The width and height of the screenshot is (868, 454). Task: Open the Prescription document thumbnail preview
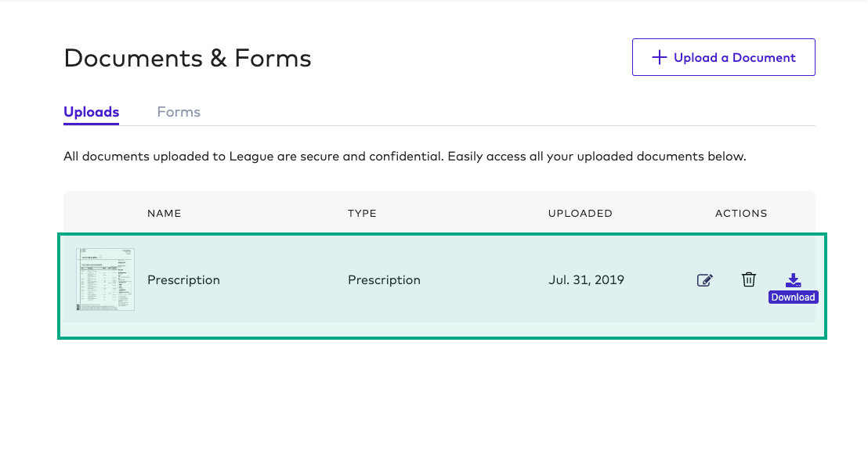[x=106, y=279]
